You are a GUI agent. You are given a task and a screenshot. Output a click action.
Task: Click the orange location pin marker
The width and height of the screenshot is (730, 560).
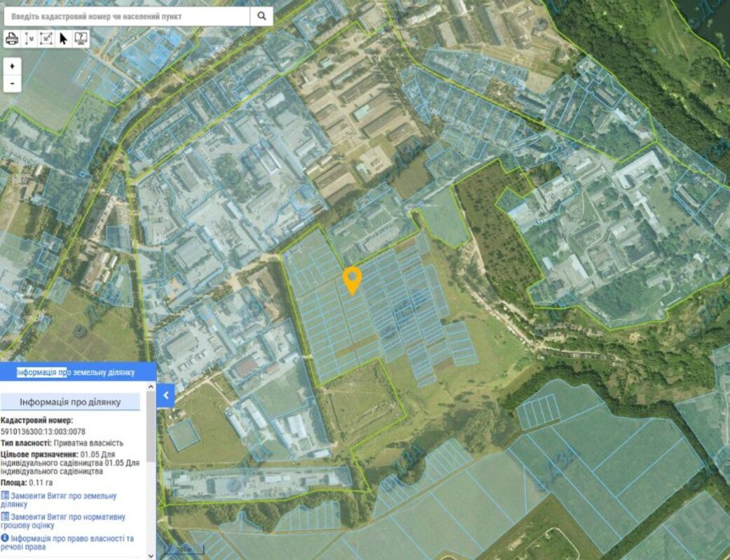[x=352, y=279]
